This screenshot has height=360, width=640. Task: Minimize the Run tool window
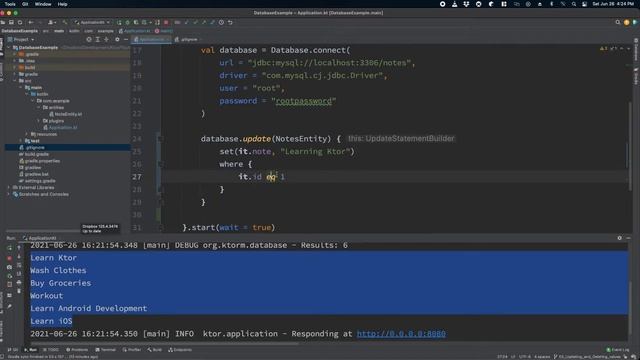tap(628, 238)
